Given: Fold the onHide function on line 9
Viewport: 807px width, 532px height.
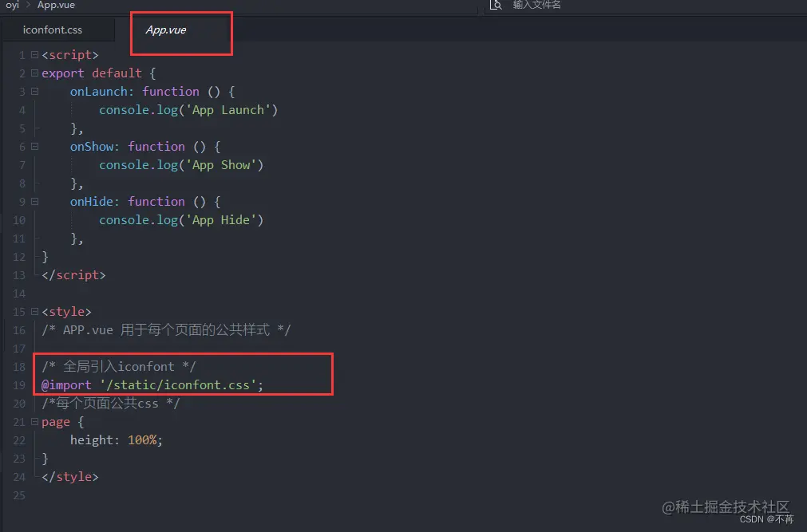Looking at the screenshot, I should click(34, 202).
